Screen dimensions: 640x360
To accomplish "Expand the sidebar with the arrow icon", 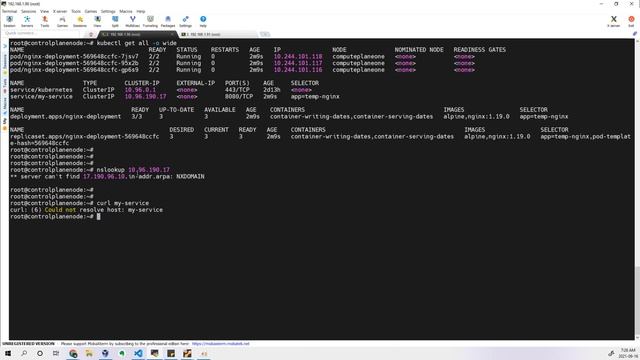I will [5, 46].
